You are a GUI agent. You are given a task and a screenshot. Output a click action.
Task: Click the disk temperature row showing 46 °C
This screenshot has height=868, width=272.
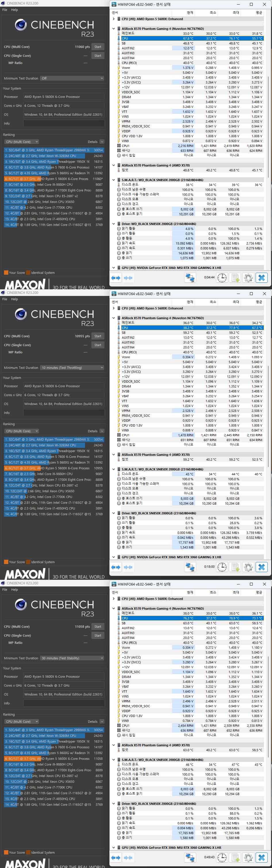pyautogui.click(x=190, y=765)
